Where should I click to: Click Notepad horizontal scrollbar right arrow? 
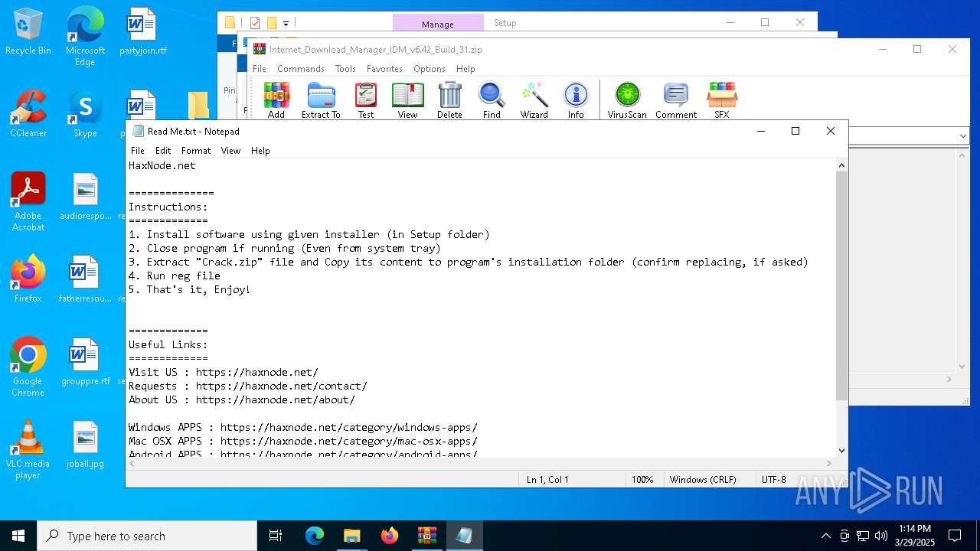click(x=829, y=463)
